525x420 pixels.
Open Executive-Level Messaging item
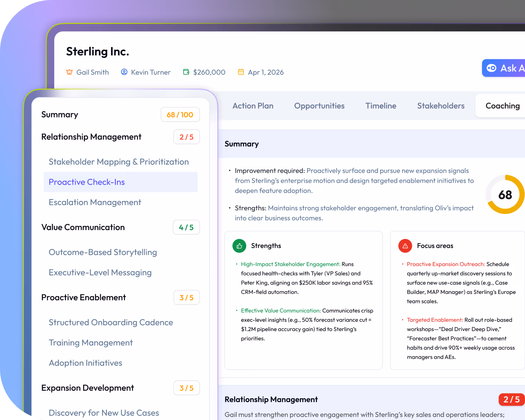tap(100, 273)
